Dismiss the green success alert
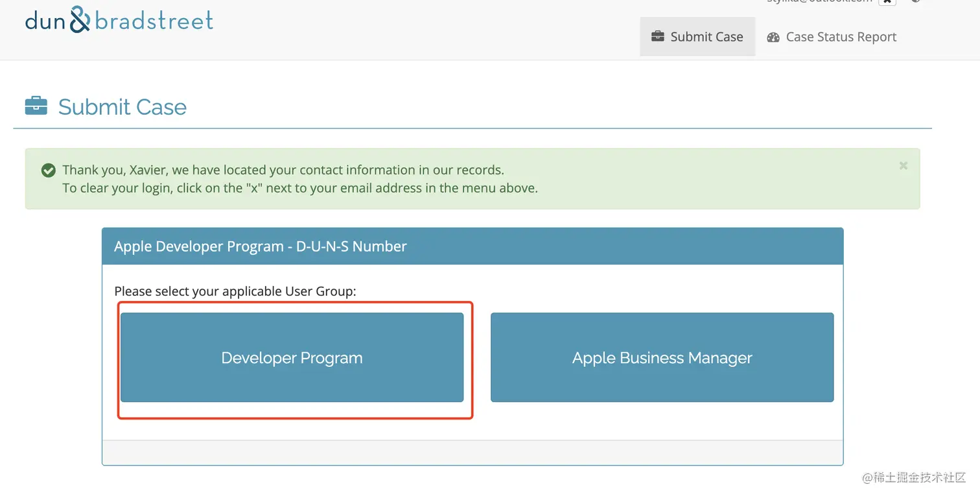The width and height of the screenshot is (980, 498). pos(903,166)
